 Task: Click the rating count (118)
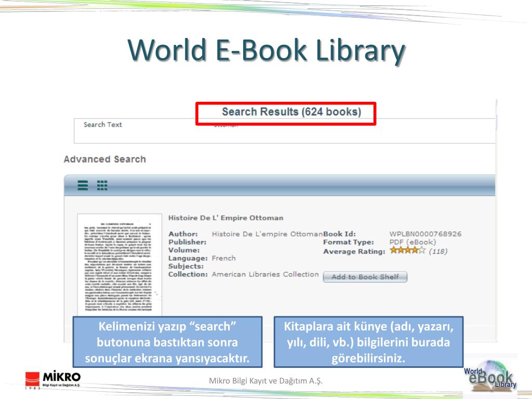coord(438,251)
